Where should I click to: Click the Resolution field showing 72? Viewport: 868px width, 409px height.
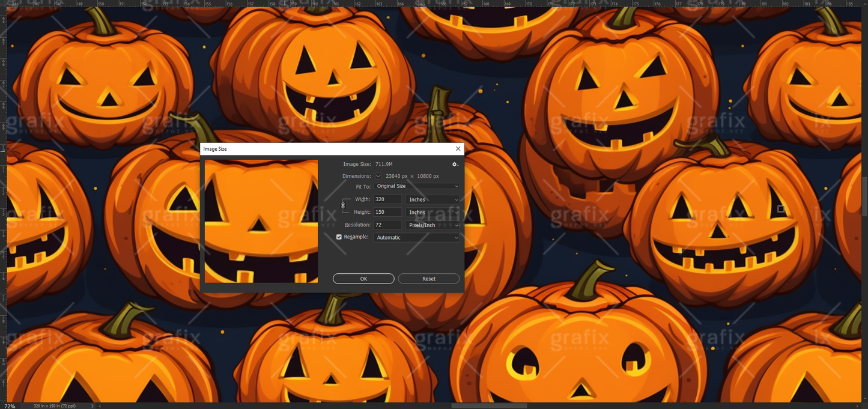coord(387,225)
